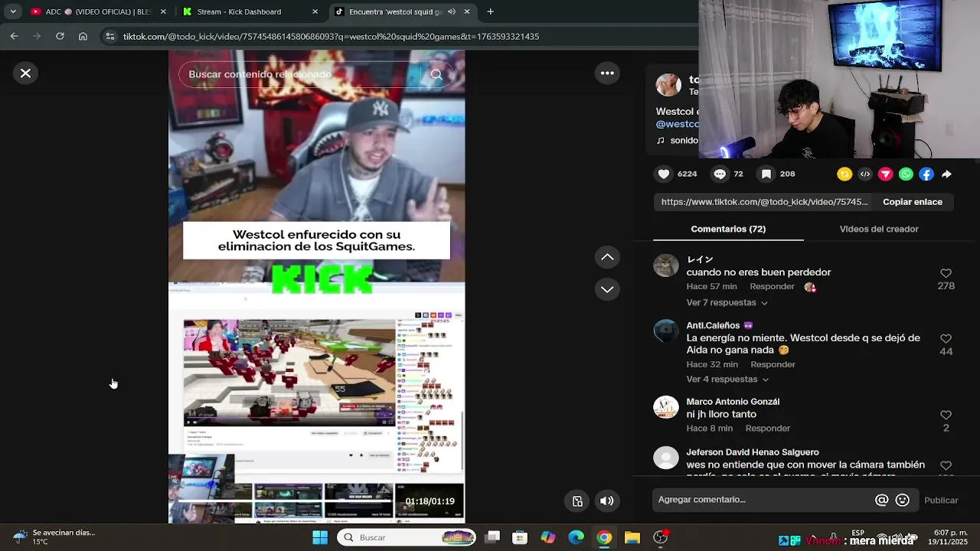The image size is (980, 551).
Task: Close the Stream - Kick Dashboard tab
Action: (315, 11)
